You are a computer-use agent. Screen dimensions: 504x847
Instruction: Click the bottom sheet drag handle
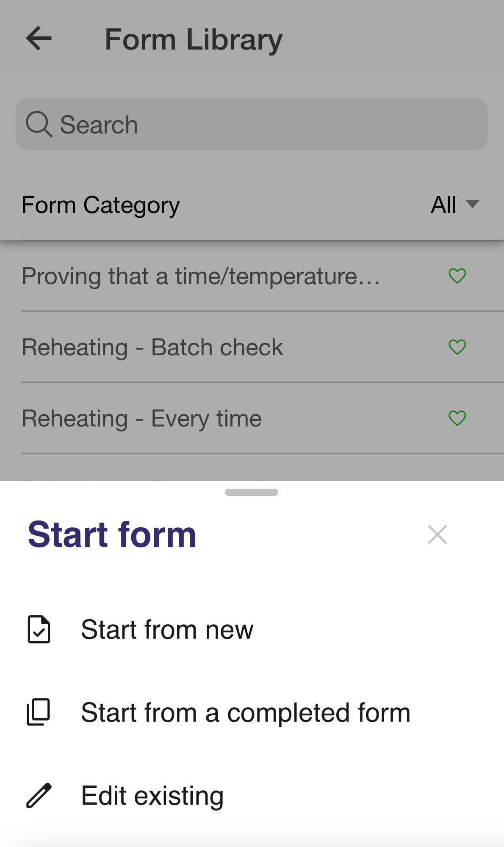pos(252,492)
